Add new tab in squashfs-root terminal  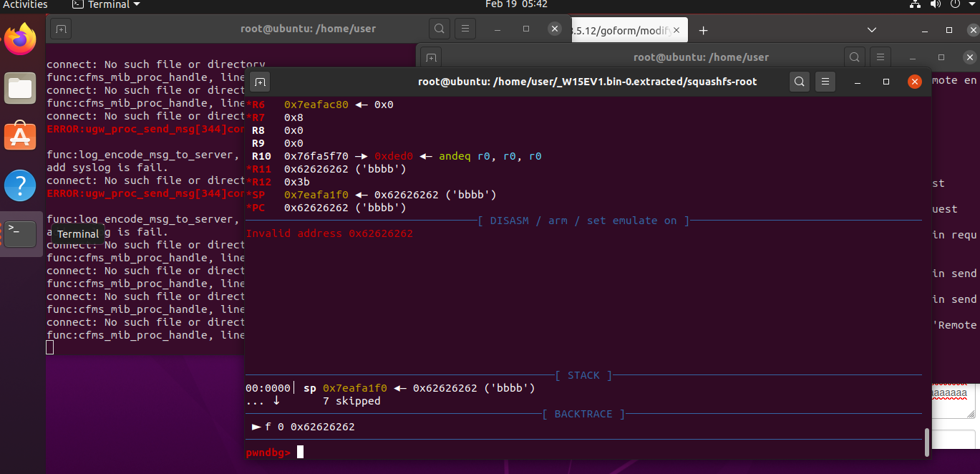pyautogui.click(x=260, y=82)
